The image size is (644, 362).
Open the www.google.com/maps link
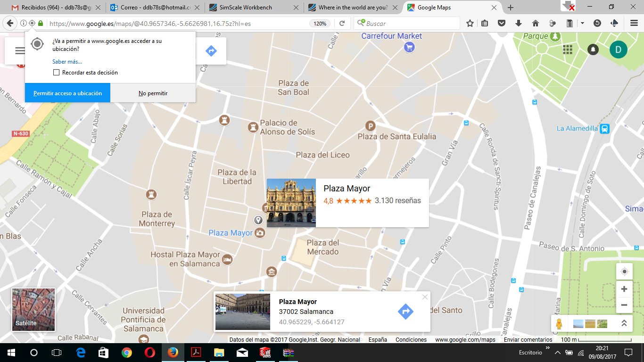465,339
